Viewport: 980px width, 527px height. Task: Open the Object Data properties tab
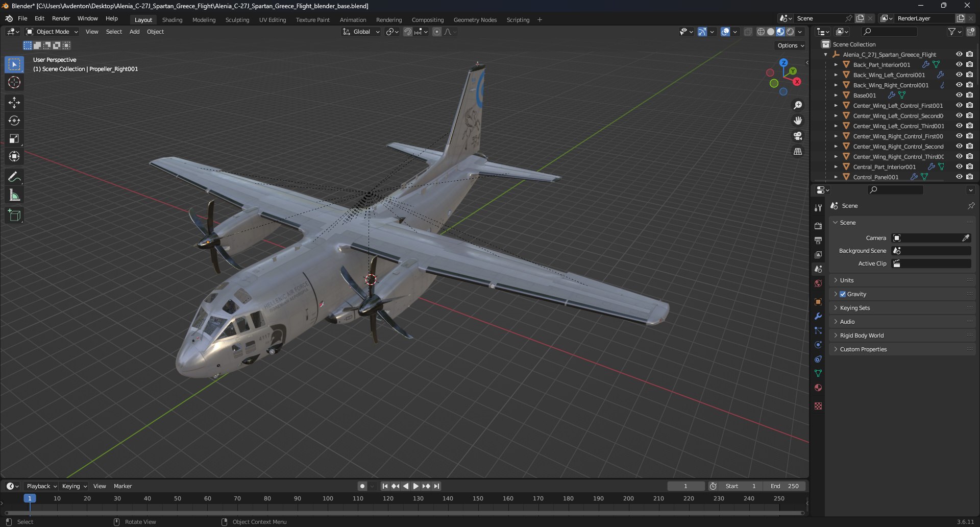click(x=818, y=373)
